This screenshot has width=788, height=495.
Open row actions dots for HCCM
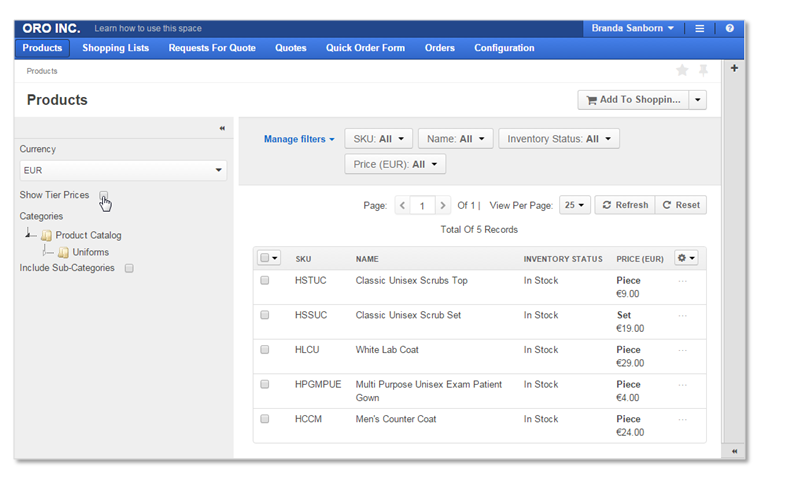coord(682,420)
